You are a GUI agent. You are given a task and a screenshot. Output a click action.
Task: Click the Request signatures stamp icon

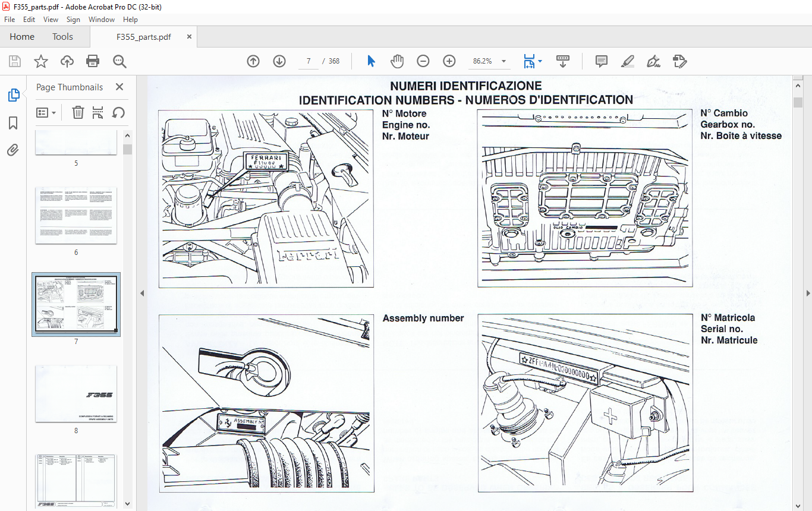click(x=679, y=61)
